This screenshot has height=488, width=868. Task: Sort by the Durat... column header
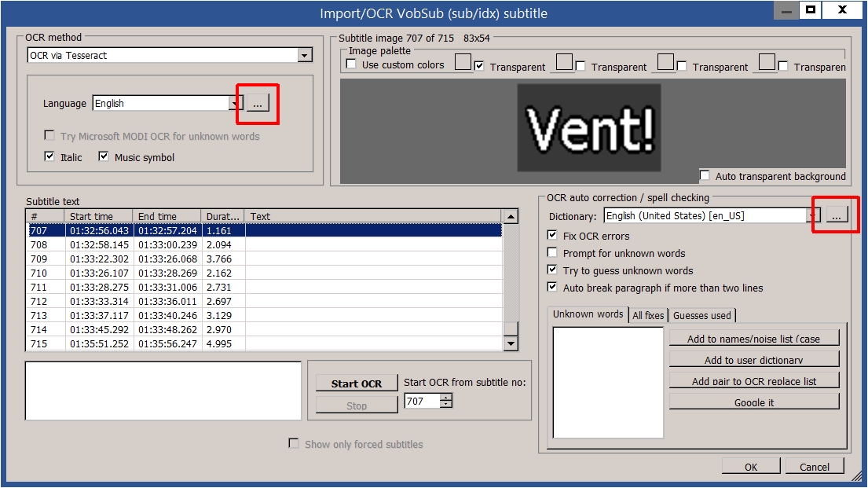[222, 216]
